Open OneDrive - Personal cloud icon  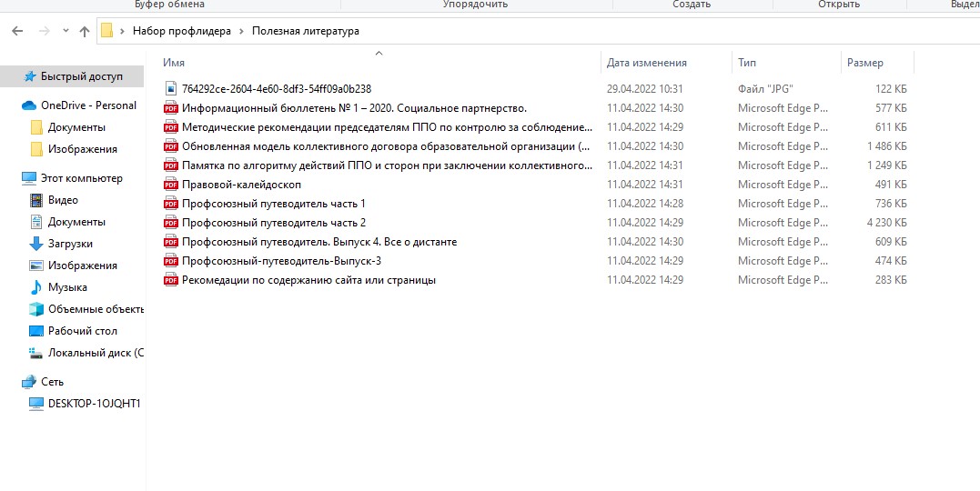pyautogui.click(x=29, y=105)
